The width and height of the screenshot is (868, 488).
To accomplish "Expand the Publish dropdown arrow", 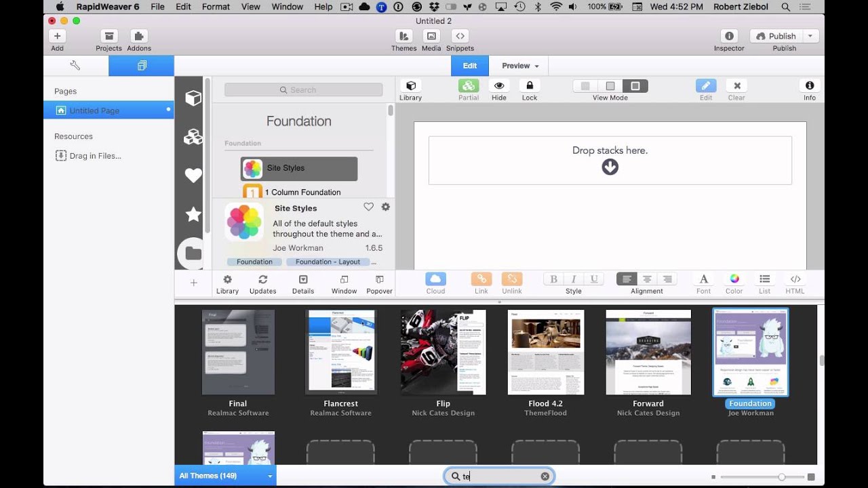I will [x=810, y=36].
